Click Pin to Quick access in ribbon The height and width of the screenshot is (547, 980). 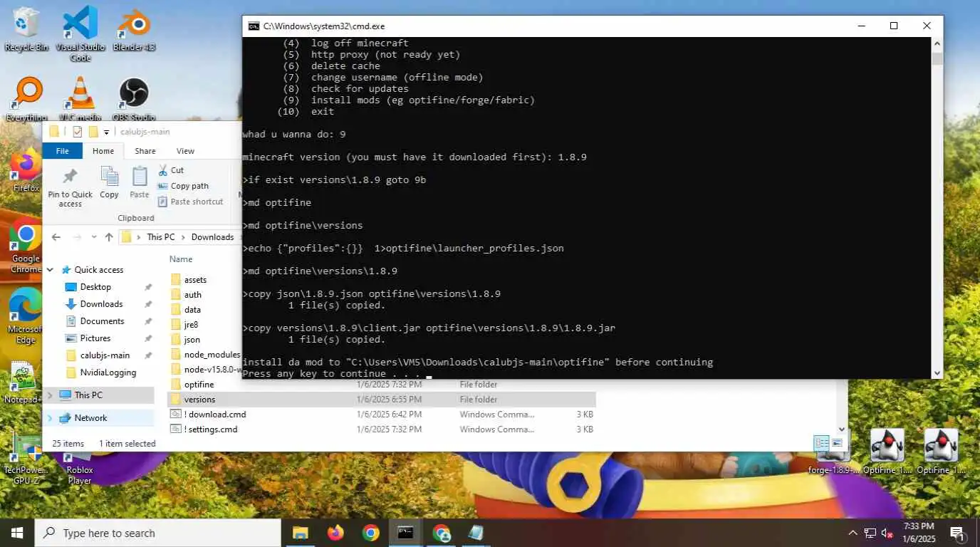(70, 187)
